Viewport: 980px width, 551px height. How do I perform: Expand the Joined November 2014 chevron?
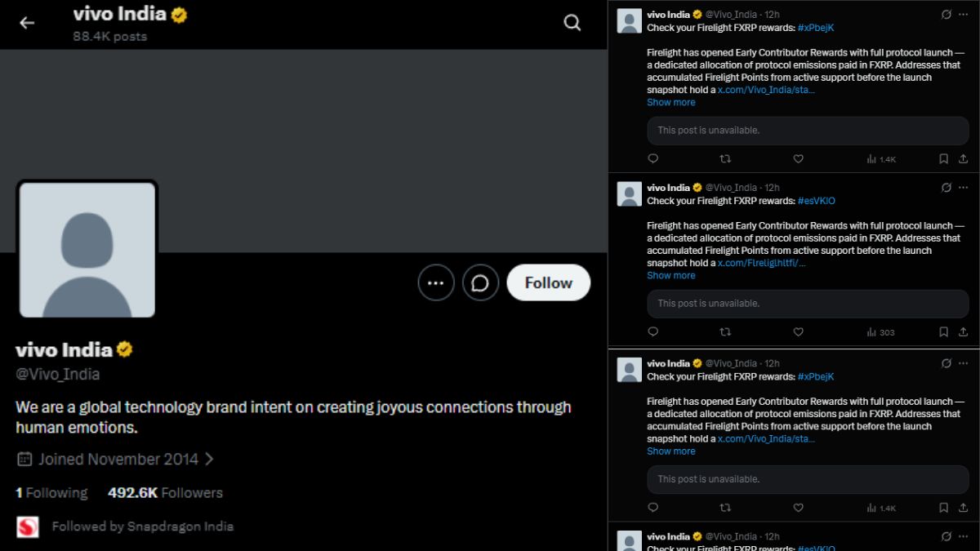(x=209, y=459)
